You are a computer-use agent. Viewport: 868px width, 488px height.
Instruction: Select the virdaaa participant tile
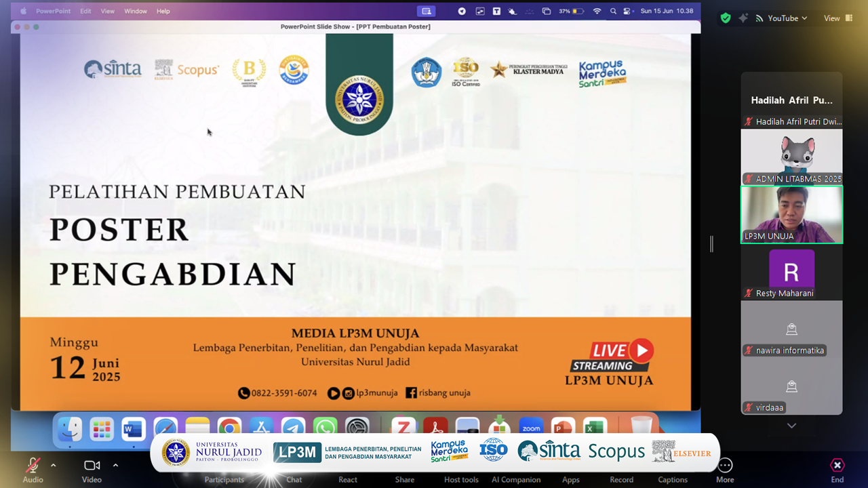pyautogui.click(x=791, y=386)
